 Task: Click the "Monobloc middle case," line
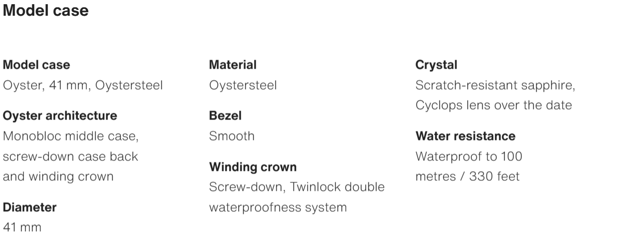71,136
